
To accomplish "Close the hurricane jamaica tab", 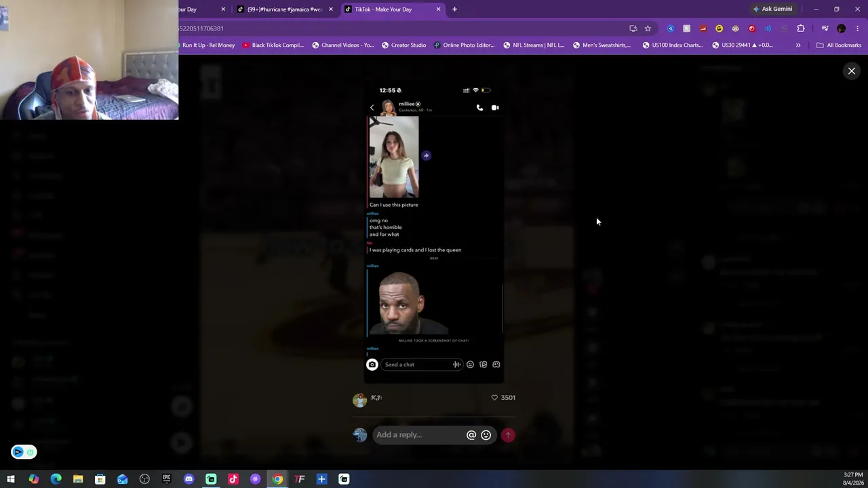I will (331, 9).
